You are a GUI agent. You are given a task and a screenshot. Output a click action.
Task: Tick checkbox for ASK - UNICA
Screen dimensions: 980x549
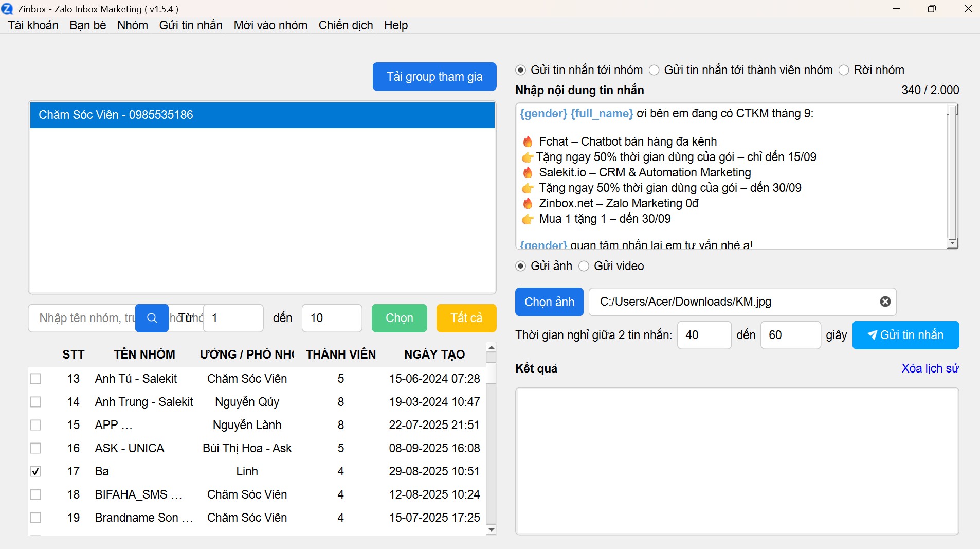[x=35, y=448]
